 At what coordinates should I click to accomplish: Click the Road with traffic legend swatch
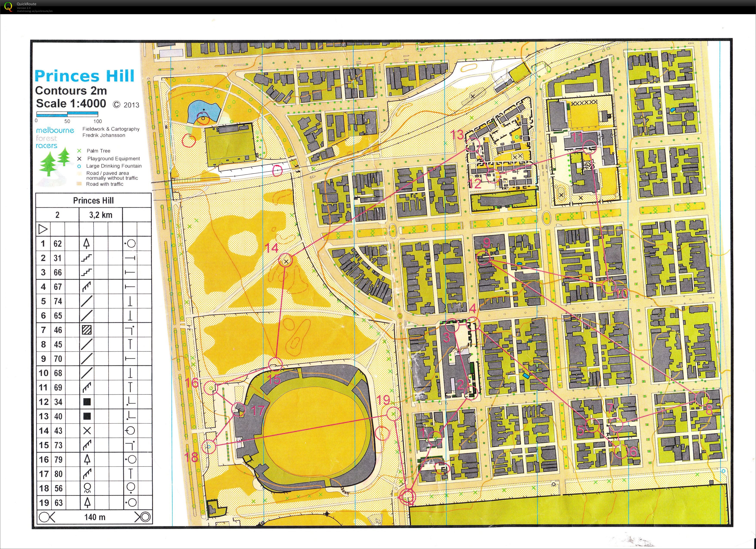point(79,184)
